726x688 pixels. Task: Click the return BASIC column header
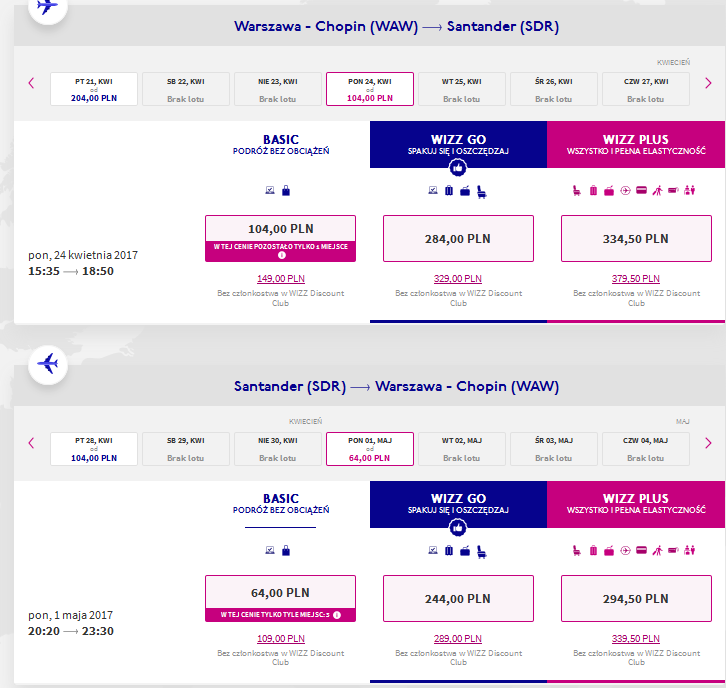click(281, 504)
